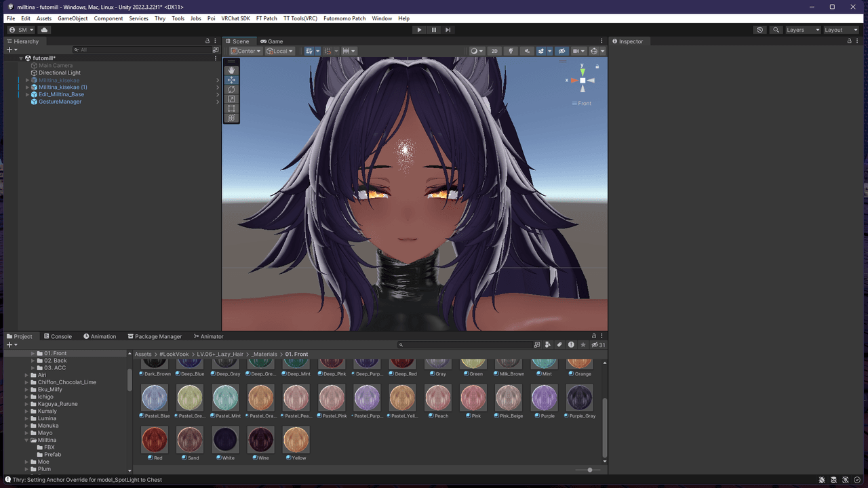Open the VRChat SDK menu
Image resolution: width=868 pixels, height=488 pixels.
(x=235, y=18)
